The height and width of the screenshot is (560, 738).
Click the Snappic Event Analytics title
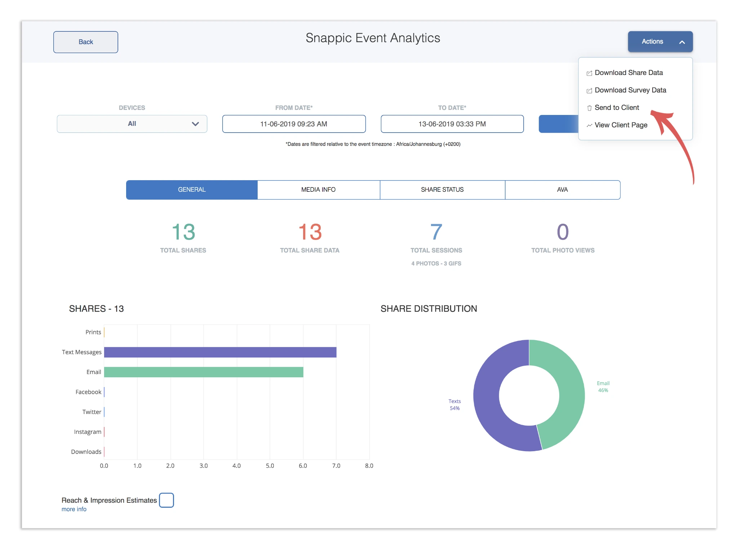point(373,38)
